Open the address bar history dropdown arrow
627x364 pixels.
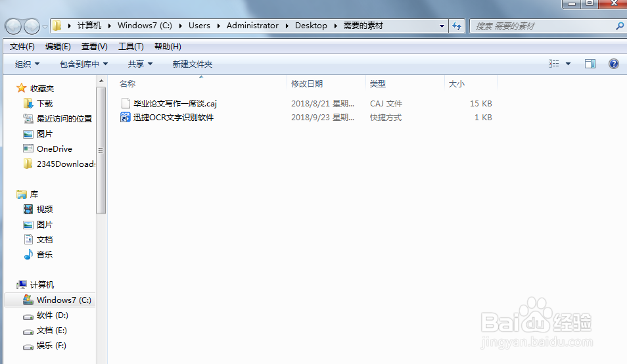click(x=442, y=26)
